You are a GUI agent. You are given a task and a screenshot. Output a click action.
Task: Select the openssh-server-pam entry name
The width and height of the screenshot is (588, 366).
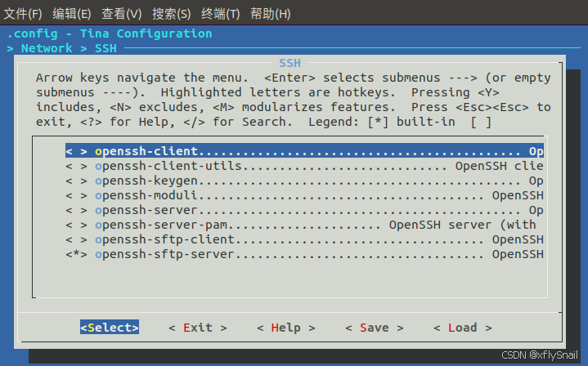(x=161, y=225)
